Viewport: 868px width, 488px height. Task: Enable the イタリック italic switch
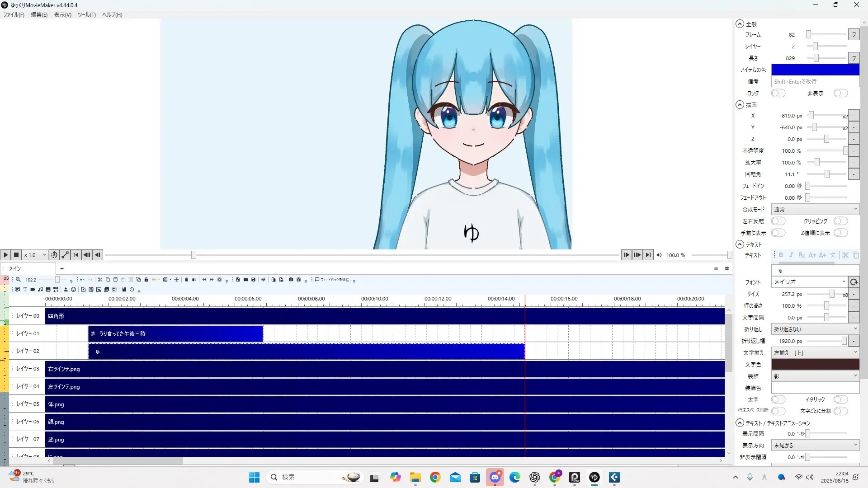click(840, 399)
